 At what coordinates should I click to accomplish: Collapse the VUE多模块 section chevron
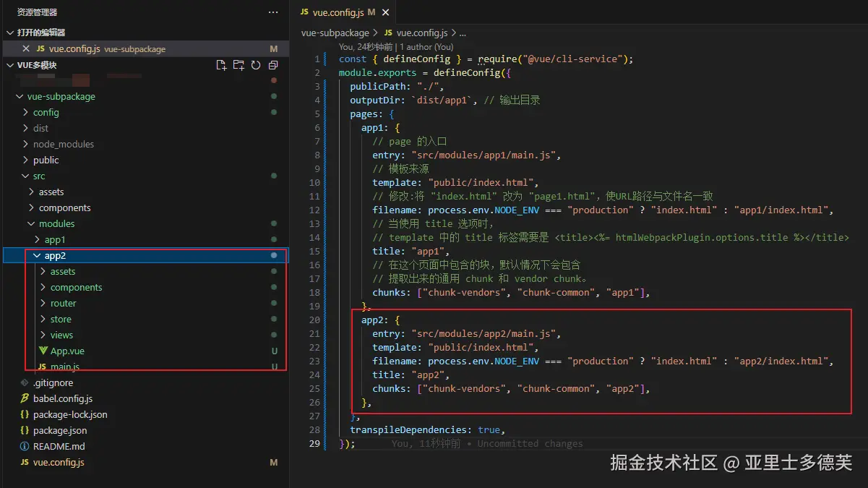(10, 65)
